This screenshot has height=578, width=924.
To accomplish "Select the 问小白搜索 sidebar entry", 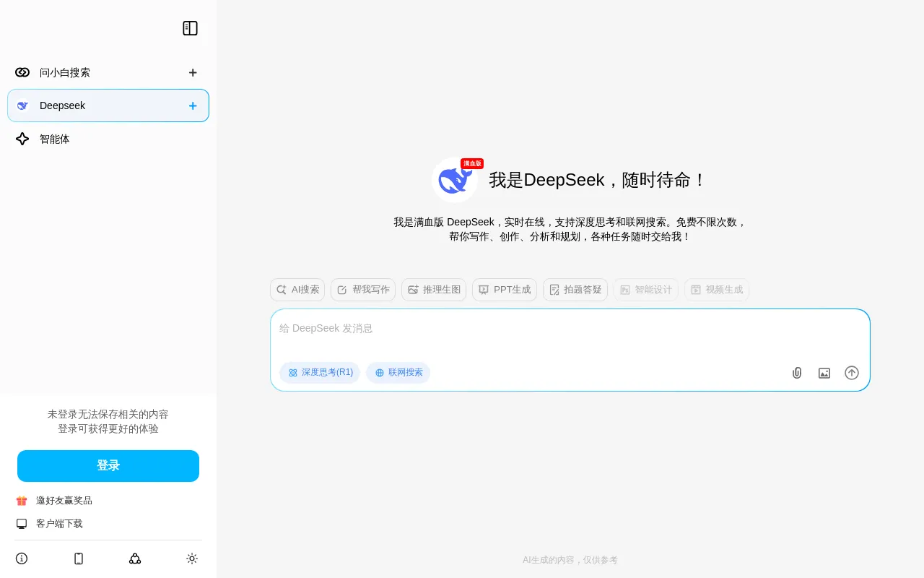I will (x=65, y=72).
